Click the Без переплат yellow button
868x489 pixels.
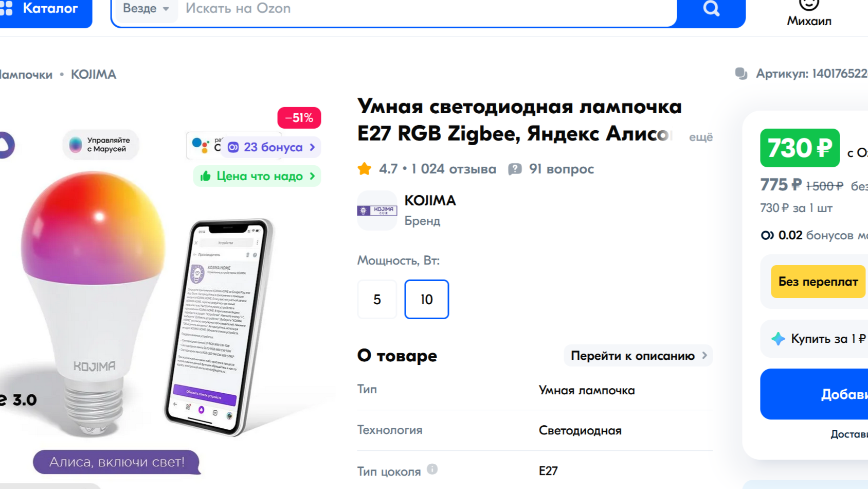point(818,282)
